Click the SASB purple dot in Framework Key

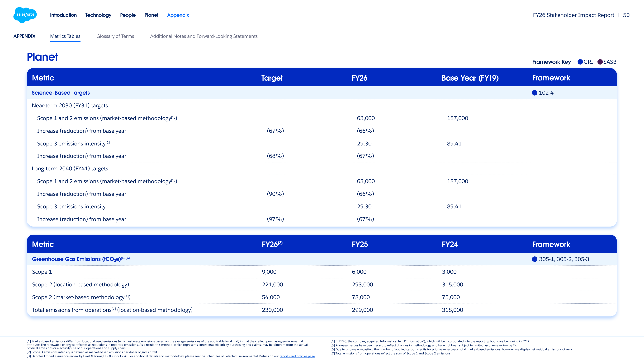coord(600,62)
